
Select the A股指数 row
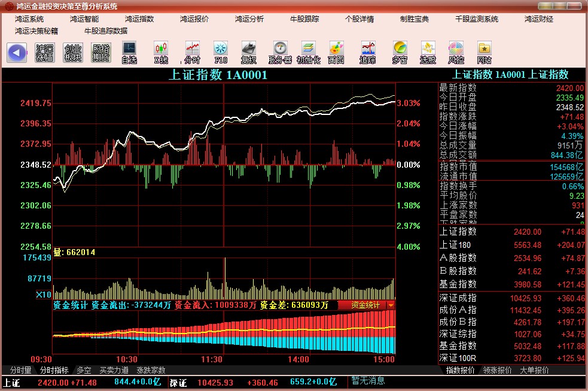[512, 258]
